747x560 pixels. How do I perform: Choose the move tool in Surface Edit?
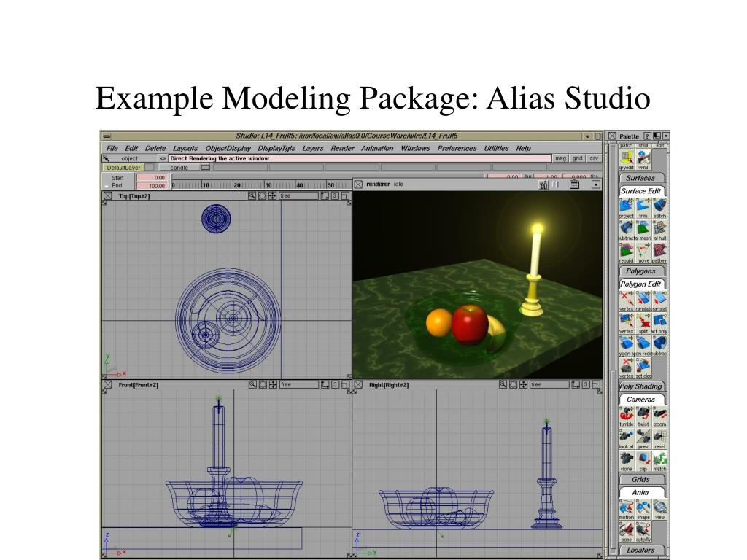(x=643, y=251)
